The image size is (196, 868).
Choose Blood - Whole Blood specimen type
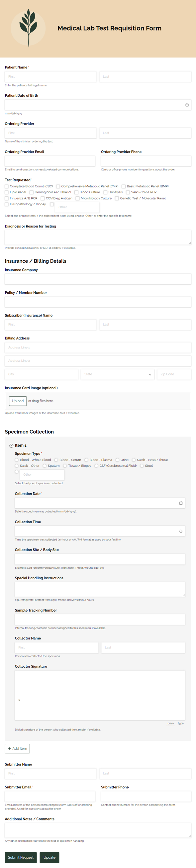tap(17, 460)
